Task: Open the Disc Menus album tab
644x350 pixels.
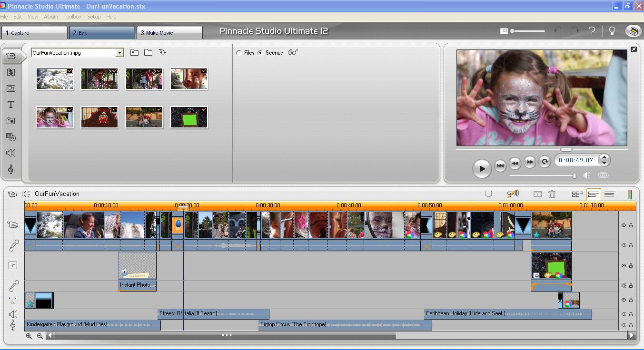Action: coord(10,137)
